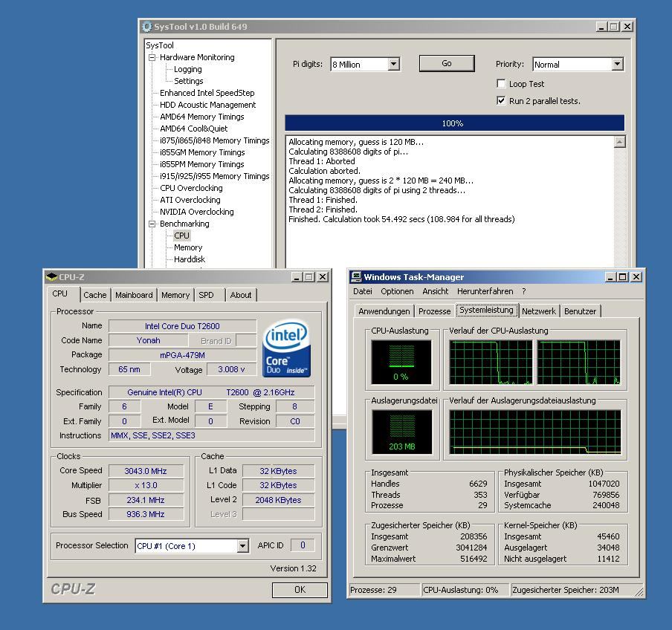Switch to the About tab in CPU-Z
The height and width of the screenshot is (630, 672).
pos(241,295)
